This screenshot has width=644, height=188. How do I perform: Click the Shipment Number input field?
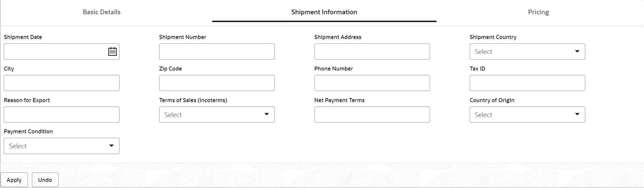click(x=217, y=52)
